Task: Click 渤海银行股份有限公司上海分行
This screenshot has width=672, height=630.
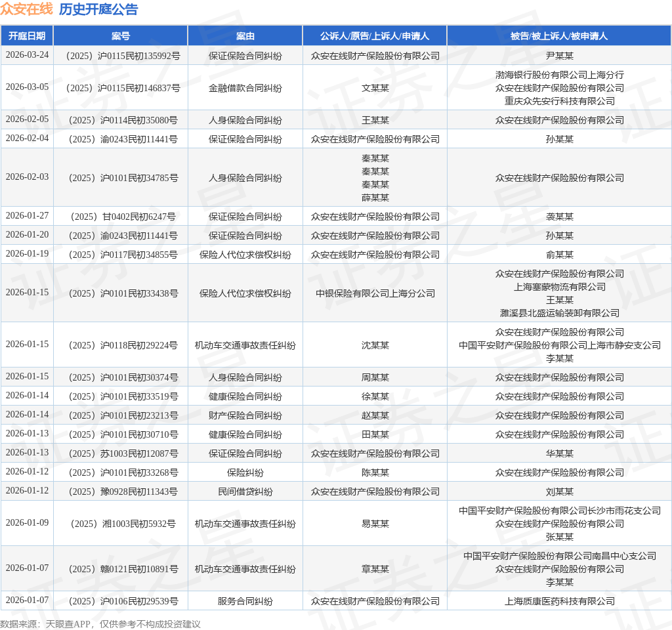Action: [559, 75]
